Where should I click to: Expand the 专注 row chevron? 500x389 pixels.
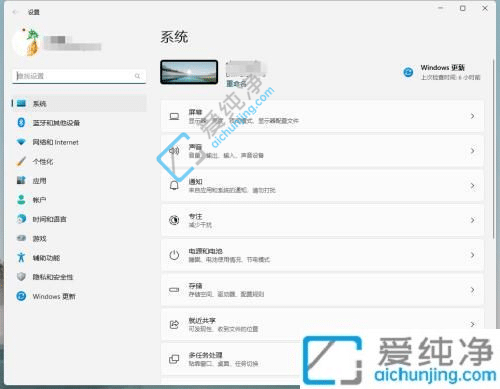[x=472, y=220]
